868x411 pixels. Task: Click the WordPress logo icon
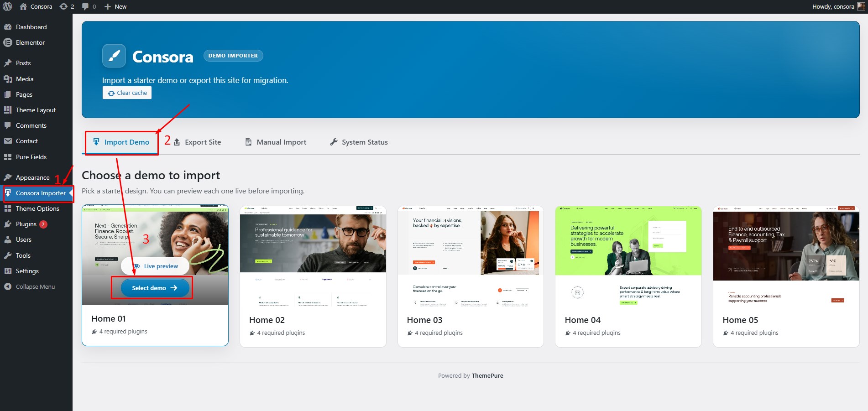point(7,6)
